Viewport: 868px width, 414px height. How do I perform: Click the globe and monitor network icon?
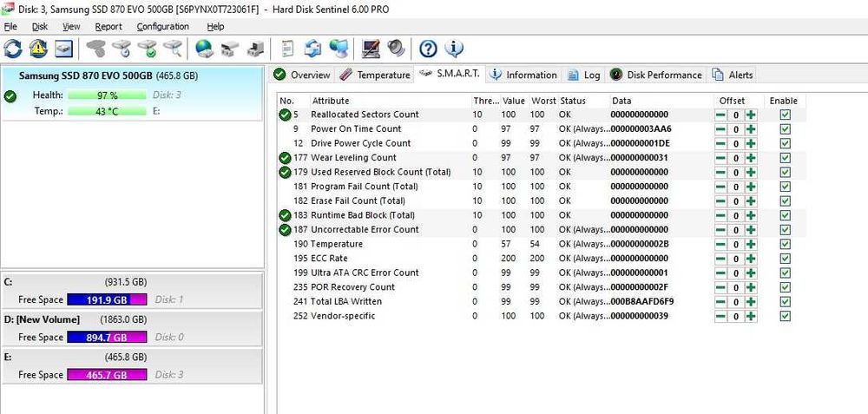pos(339,49)
